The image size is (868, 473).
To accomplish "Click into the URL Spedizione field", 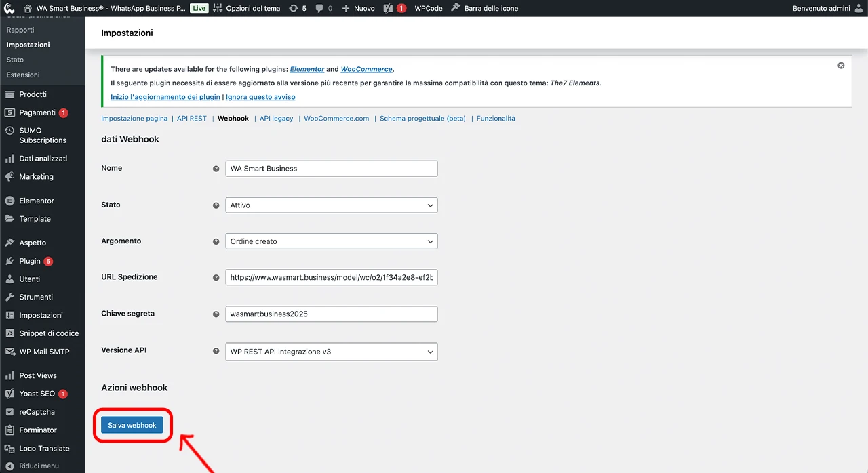I will click(331, 277).
